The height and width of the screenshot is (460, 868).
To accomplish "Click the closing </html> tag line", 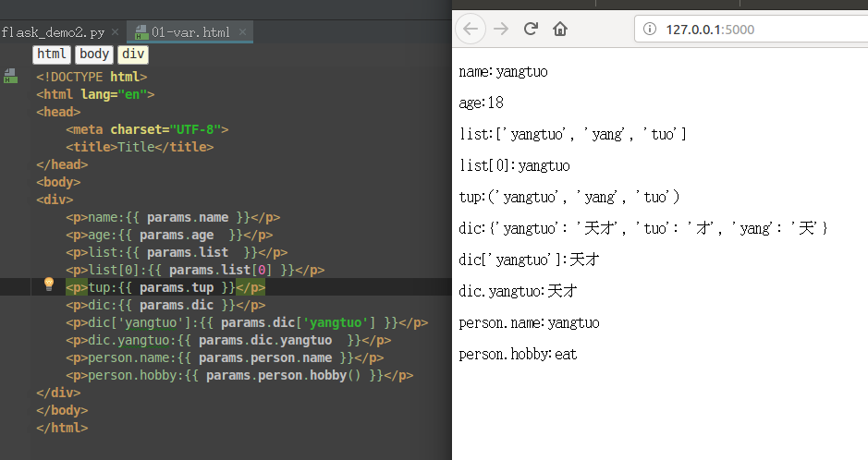I will [x=62, y=428].
